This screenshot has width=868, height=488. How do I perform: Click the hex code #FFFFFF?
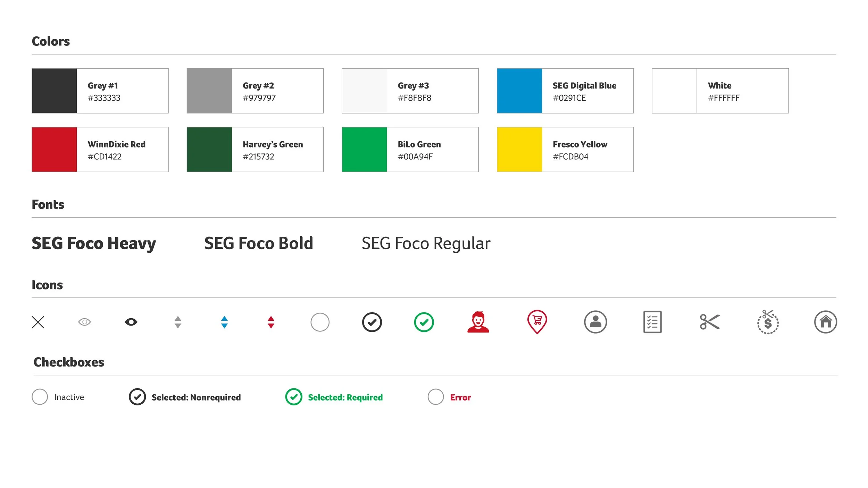[724, 98]
